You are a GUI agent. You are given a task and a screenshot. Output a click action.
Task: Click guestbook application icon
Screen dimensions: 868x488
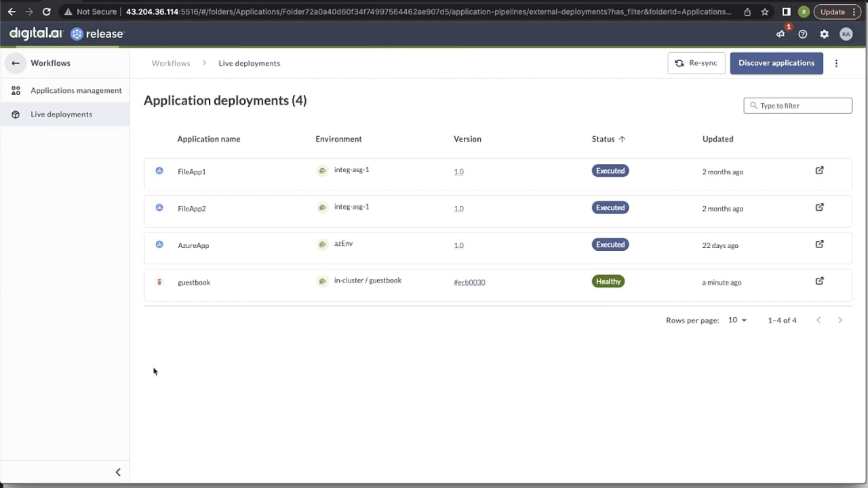click(159, 281)
